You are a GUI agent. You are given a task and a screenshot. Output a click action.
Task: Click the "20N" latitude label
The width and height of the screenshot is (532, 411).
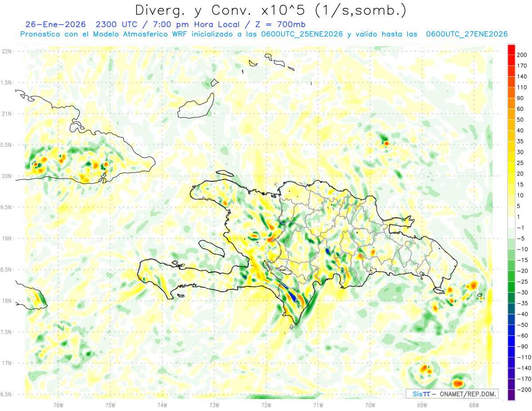(6, 176)
